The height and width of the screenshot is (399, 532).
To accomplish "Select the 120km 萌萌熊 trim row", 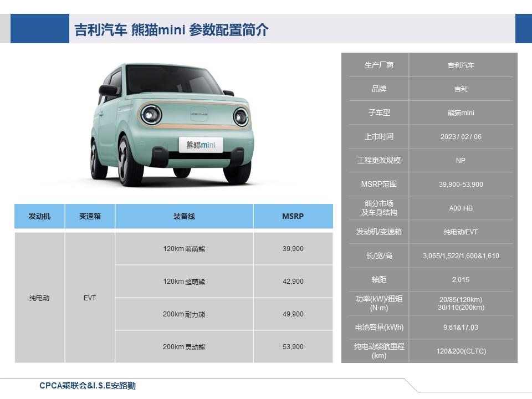I will pos(184,249).
